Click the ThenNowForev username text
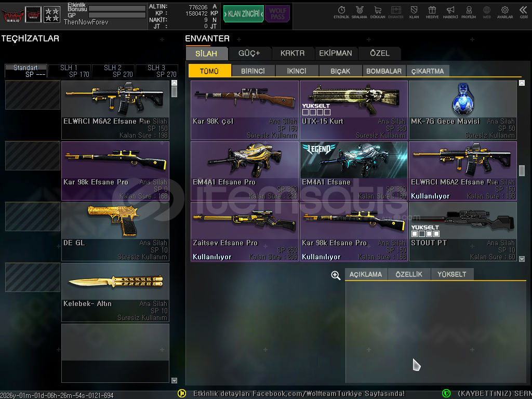This screenshot has height=399, width=532. click(86, 22)
